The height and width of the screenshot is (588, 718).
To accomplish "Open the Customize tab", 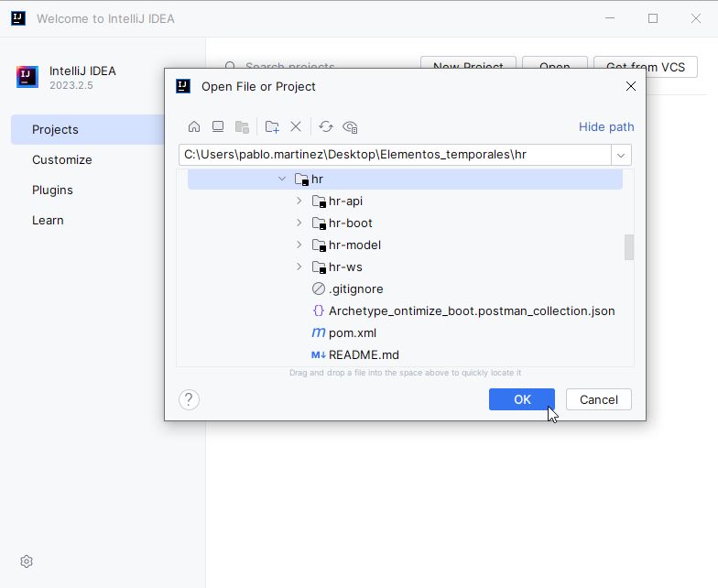I will tap(62, 159).
